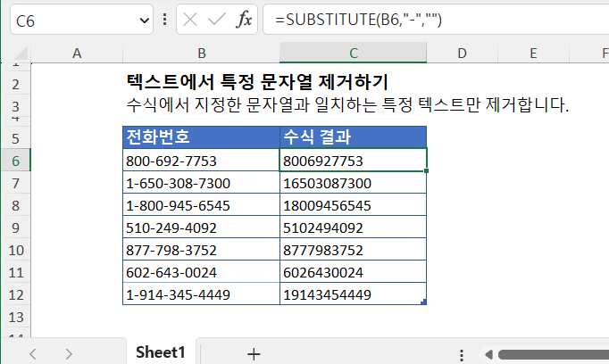The width and height of the screenshot is (609, 364).
Task: Select row 5 header
Action: 15,138
